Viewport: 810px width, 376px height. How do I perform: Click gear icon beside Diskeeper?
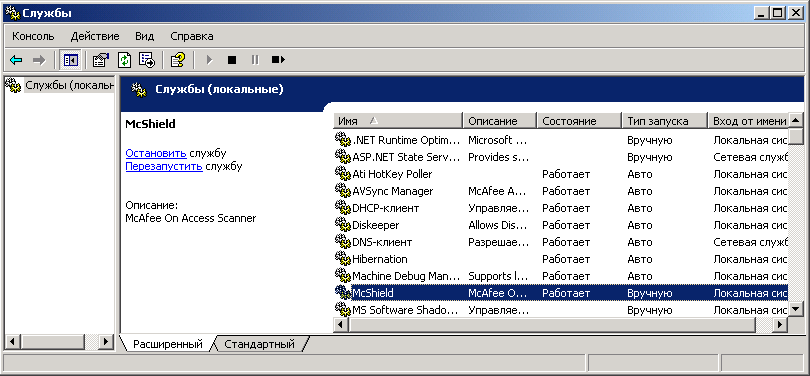pyautogui.click(x=343, y=225)
